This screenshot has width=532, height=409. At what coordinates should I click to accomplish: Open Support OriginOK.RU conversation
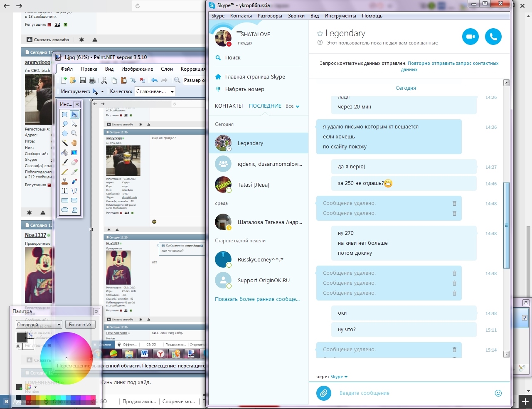(259, 281)
